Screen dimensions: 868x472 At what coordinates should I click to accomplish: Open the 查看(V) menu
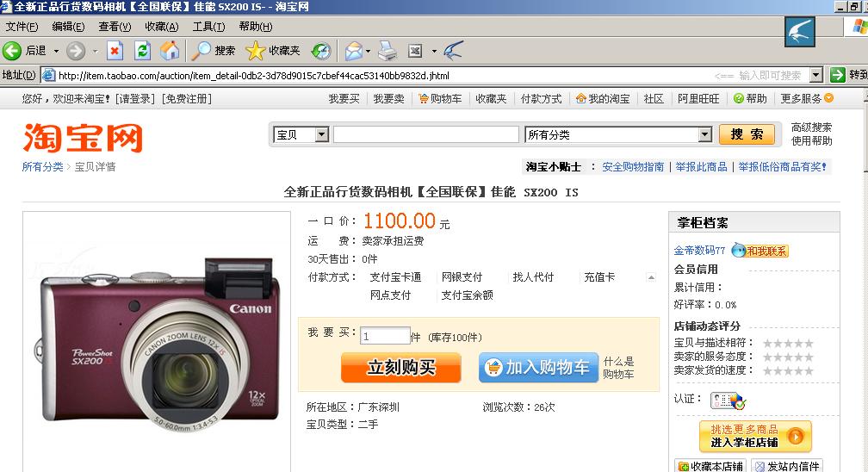(115, 27)
